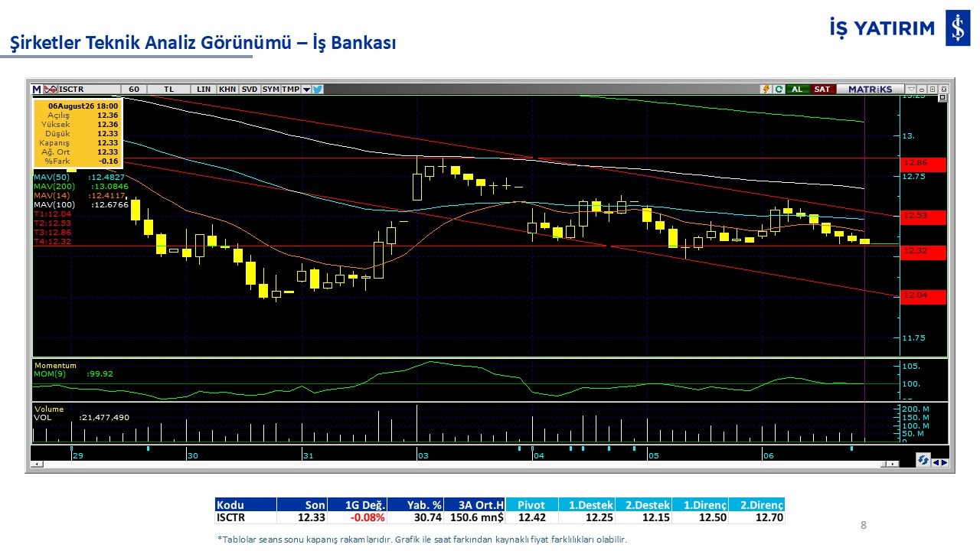Click the slide title Şirketler Teknik Analiz Görünümü
Viewport: 980px width, 551px height.
(153, 44)
